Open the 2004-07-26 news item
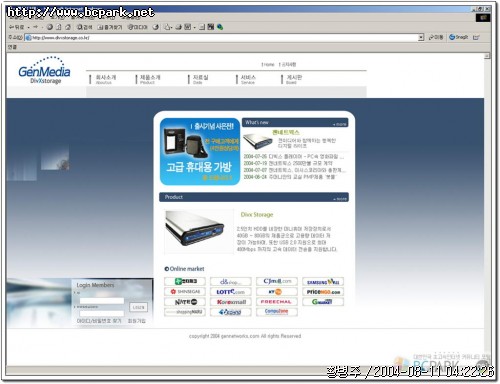 coord(294,156)
